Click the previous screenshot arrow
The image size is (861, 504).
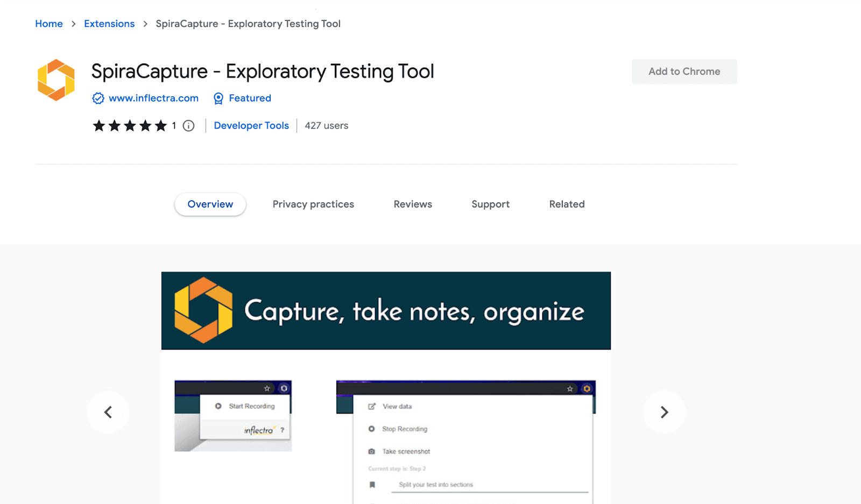(x=108, y=412)
